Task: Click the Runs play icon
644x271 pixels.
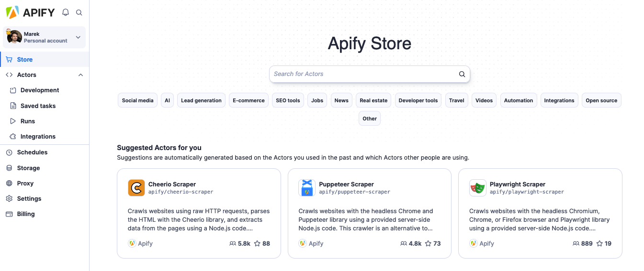Action: click(x=13, y=121)
